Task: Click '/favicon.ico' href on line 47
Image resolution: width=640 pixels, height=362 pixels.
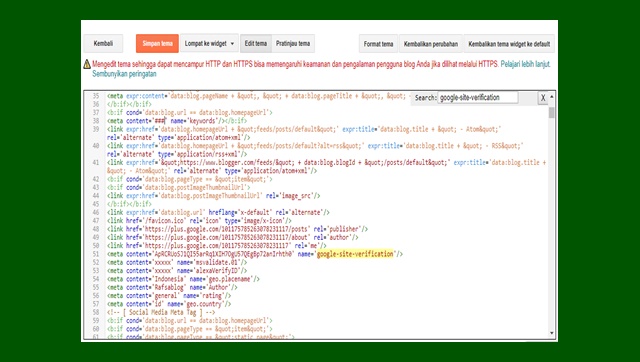Action: [x=165, y=221]
